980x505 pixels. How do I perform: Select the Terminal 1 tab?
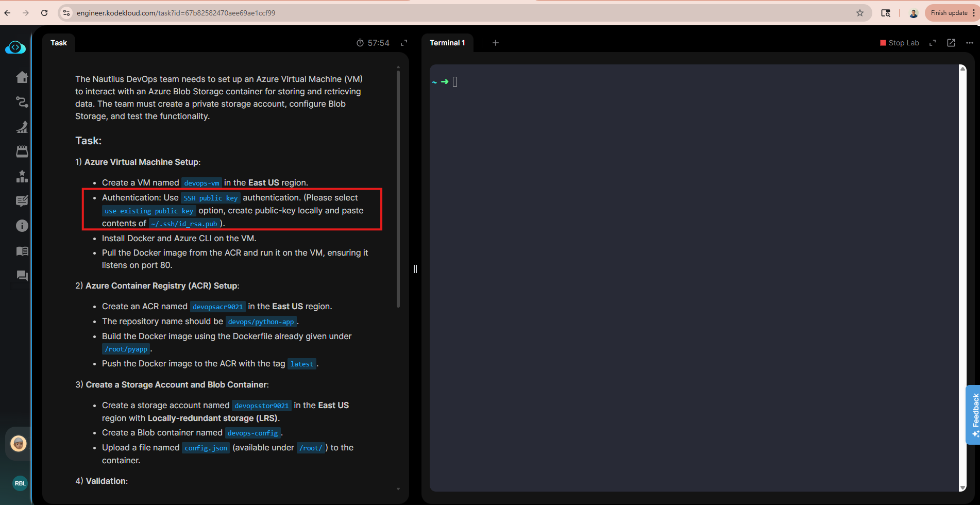(x=447, y=43)
